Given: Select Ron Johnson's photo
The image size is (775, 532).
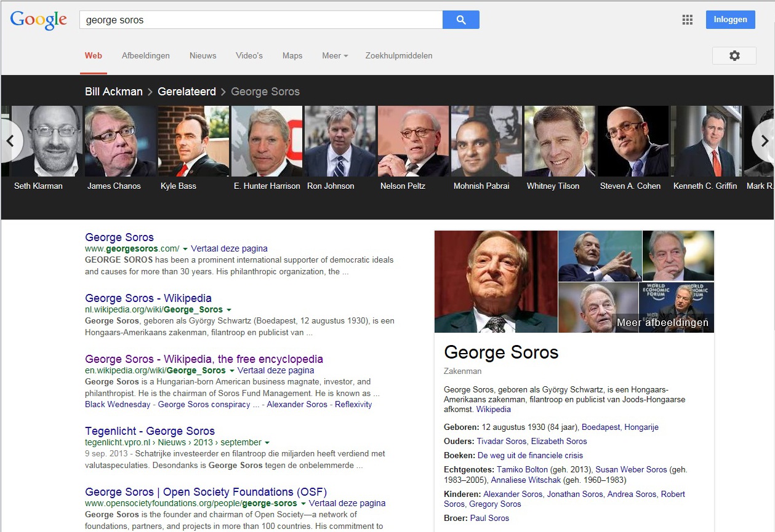Looking at the screenshot, I should click(x=340, y=141).
